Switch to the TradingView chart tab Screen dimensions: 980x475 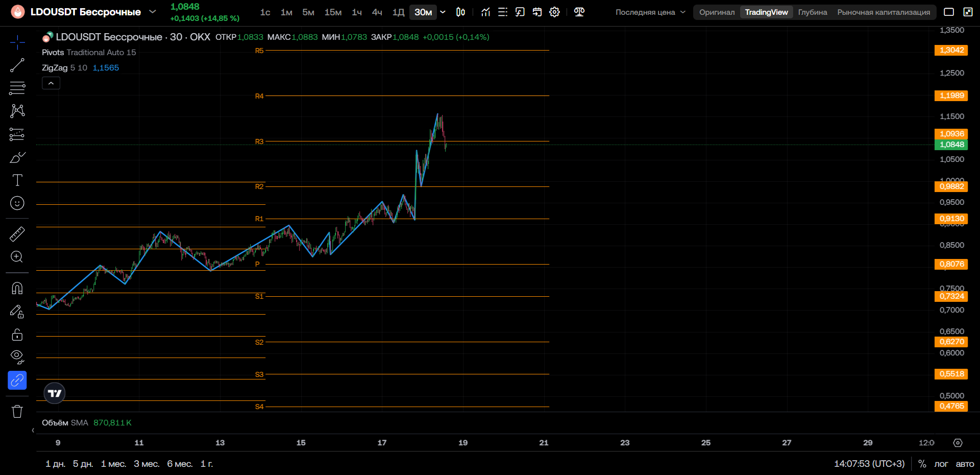coord(766,12)
